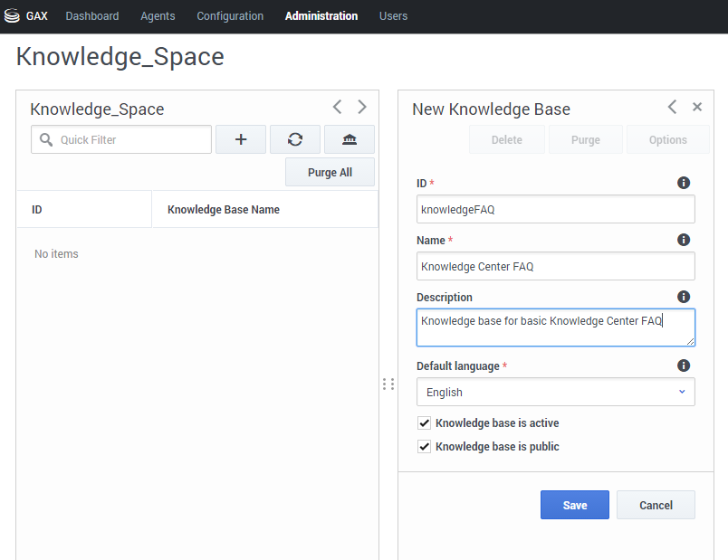728x560 pixels.
Task: Save the new knowledge base
Action: (x=575, y=505)
